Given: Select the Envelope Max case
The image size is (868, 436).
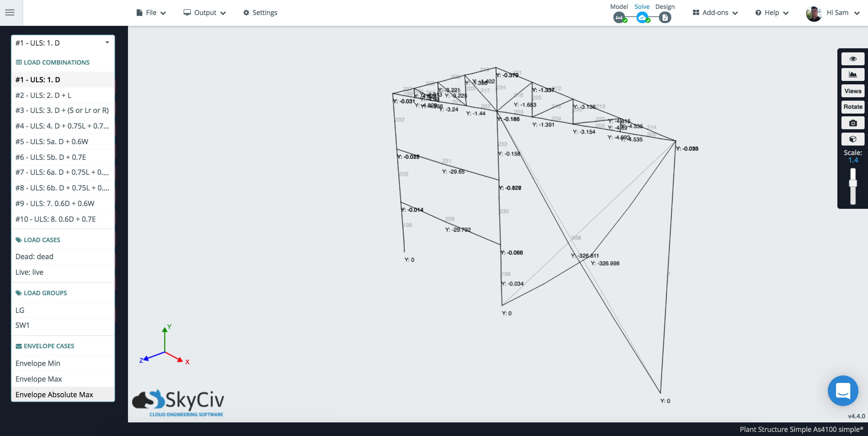Looking at the screenshot, I should (38, 379).
